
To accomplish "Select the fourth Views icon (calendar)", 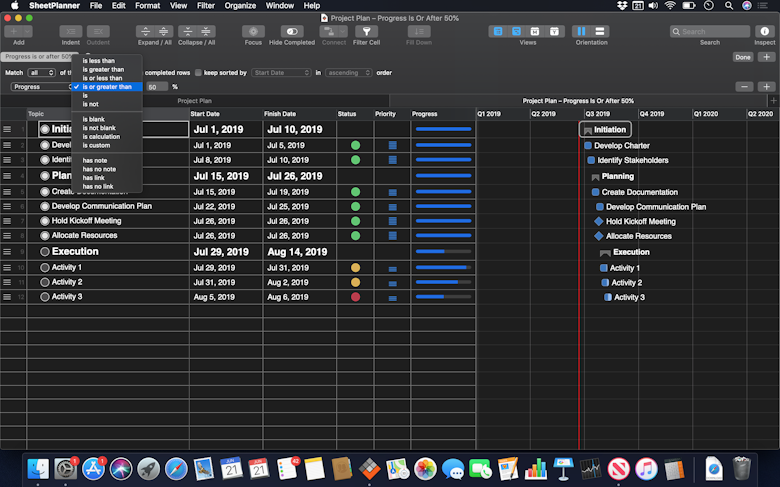I will pyautogui.click(x=554, y=31).
